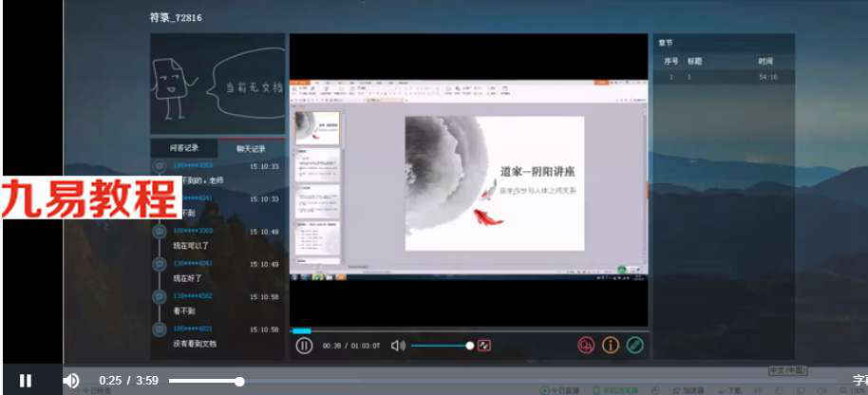Click the avatar icon beside 现在可以了

click(160, 232)
